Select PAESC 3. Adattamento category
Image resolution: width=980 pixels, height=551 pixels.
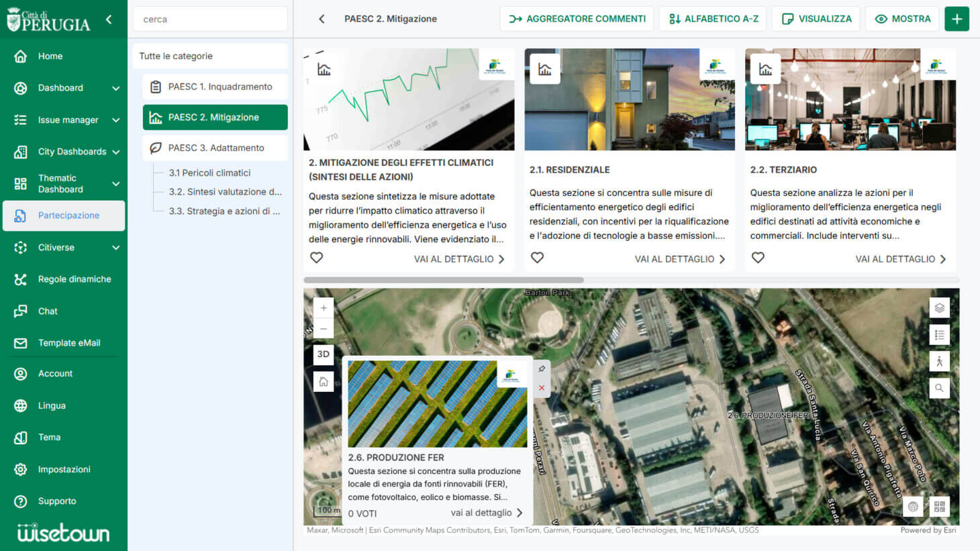click(215, 148)
